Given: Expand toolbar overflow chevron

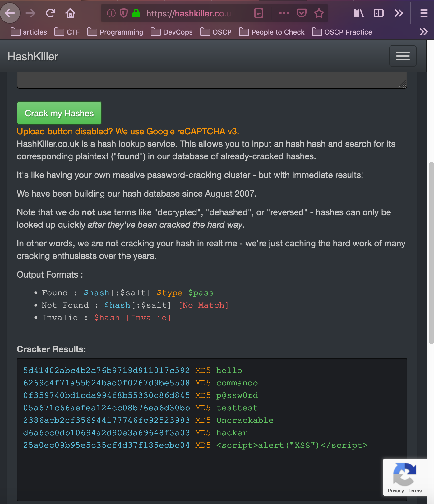Looking at the screenshot, I should [x=399, y=13].
